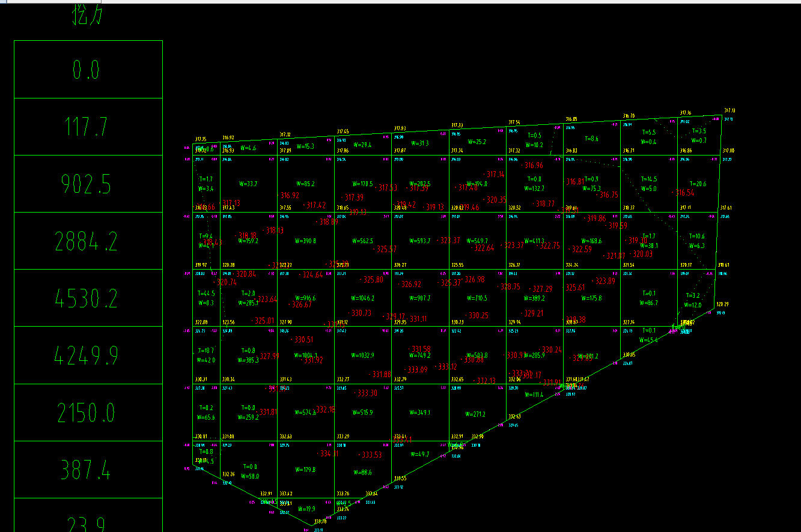Select the 4530.2 table value
Screen dimensions: 801x532
pos(86,298)
